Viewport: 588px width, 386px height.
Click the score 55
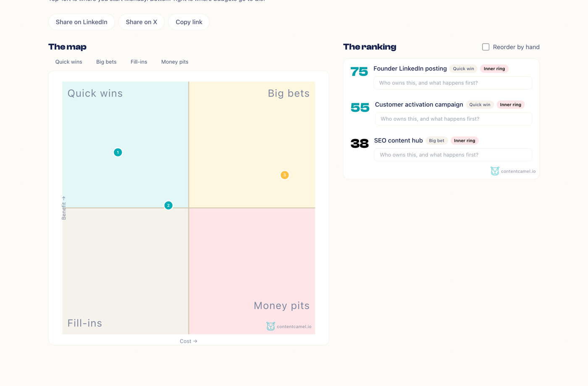(x=360, y=108)
